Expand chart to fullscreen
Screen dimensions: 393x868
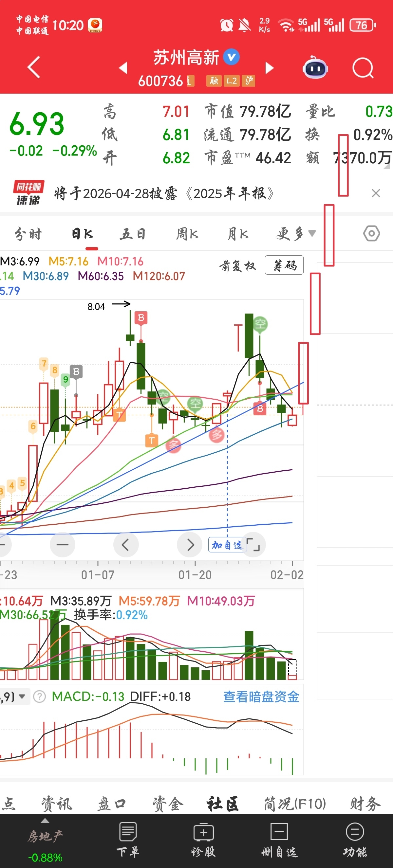click(x=253, y=545)
